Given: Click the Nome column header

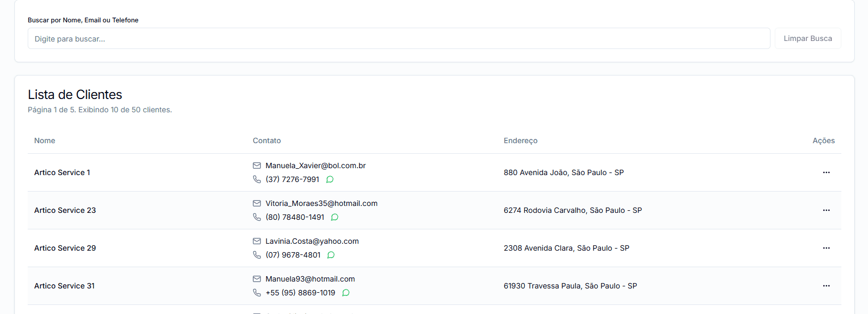Looking at the screenshot, I should click(x=45, y=141).
